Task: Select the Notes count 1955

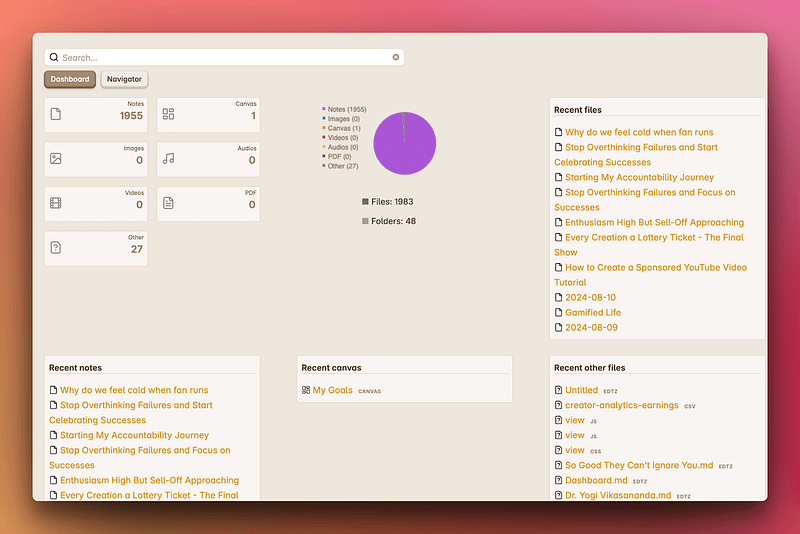Action: tap(131, 116)
